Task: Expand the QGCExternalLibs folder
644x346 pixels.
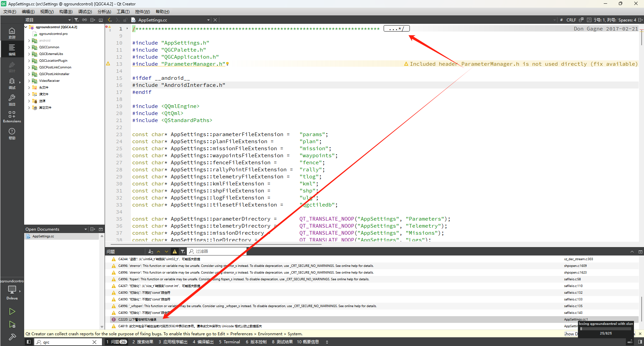Action: [29, 54]
